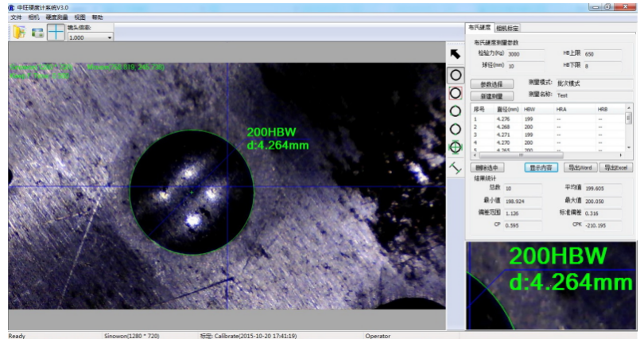
Task: Select the circle tool with red box
Action: 456,93
